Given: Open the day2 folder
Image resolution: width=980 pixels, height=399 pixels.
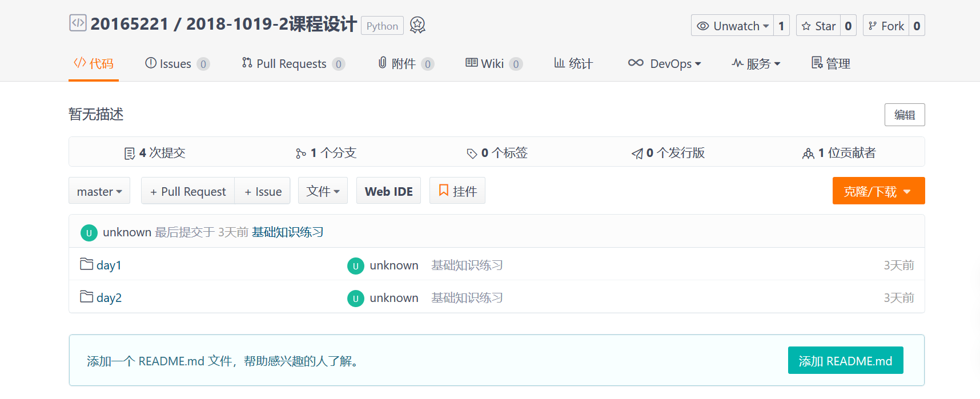Looking at the screenshot, I should [109, 297].
